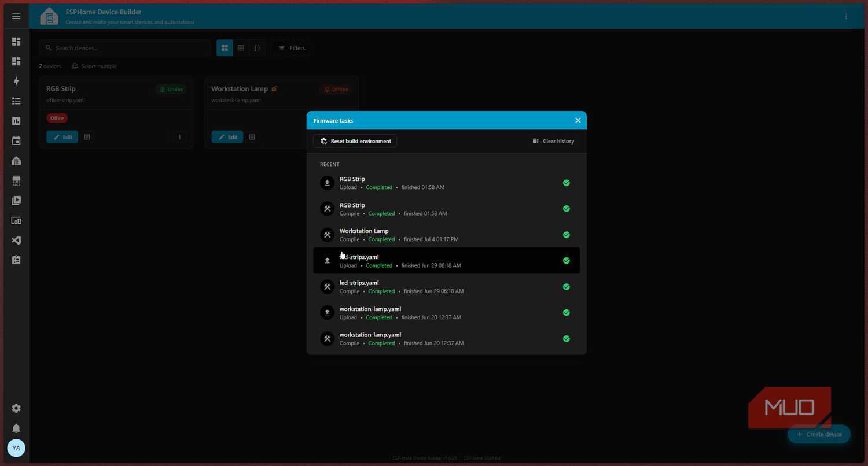Open the settings gear in sidebar
Viewport: 868px width, 466px height.
(x=16, y=408)
